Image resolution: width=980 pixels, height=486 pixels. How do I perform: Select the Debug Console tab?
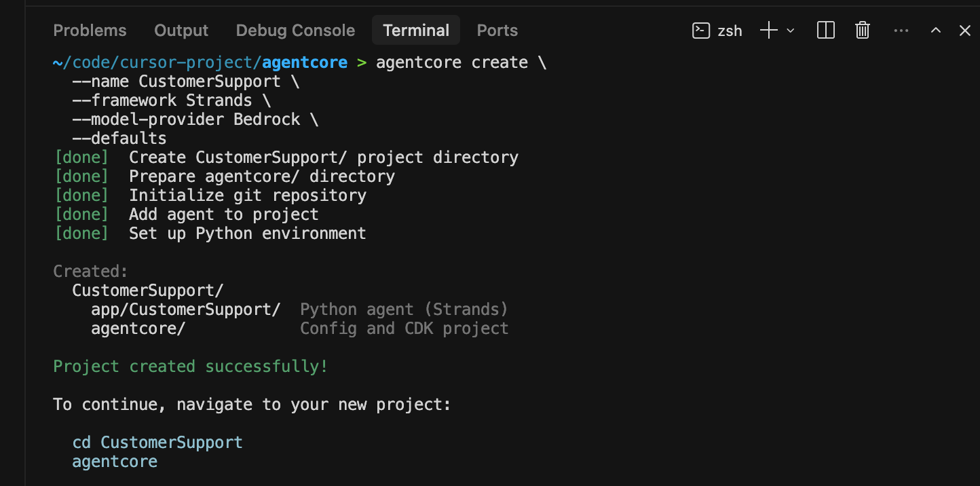click(295, 31)
